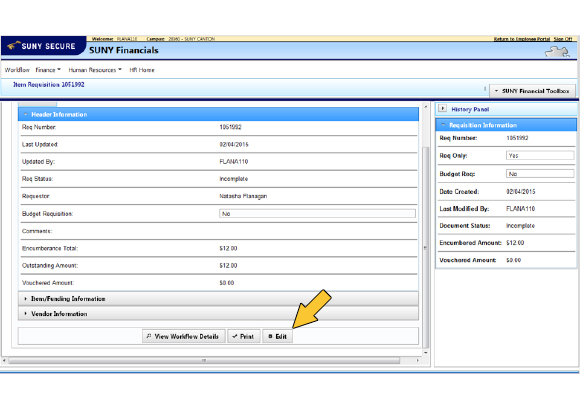This screenshot has height=410, width=580.
Task: Click the requestor name Natasha Flanagan
Action: (x=243, y=196)
